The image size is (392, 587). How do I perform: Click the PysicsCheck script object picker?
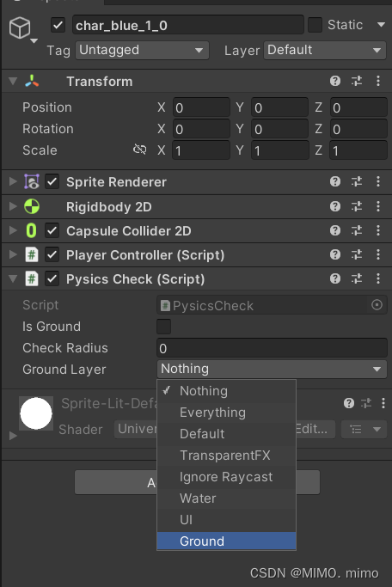(x=377, y=305)
